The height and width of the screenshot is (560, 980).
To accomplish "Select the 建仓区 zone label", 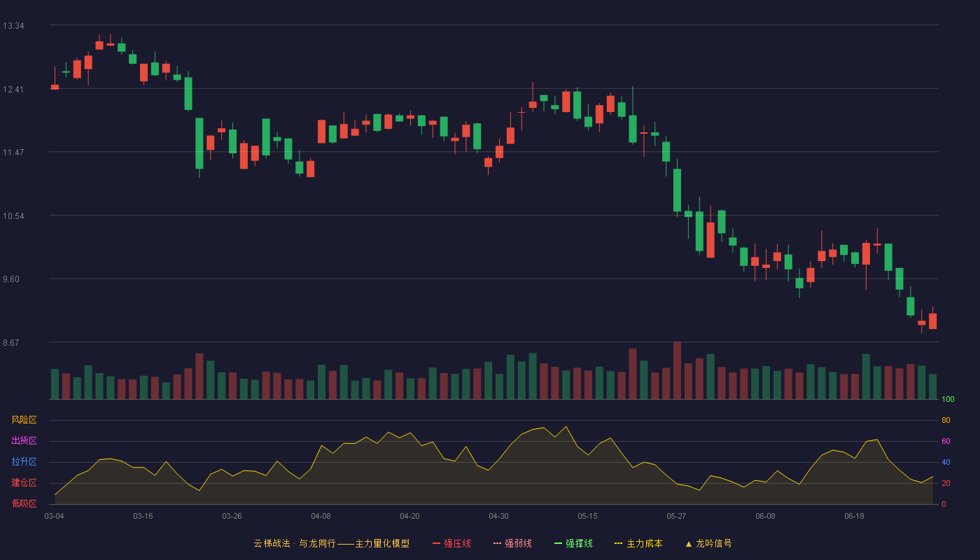I will tap(24, 483).
